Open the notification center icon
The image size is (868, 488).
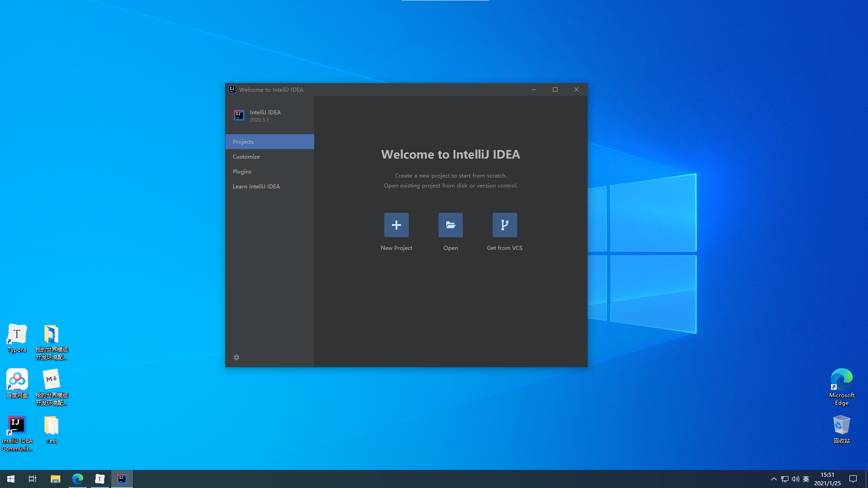coord(853,479)
